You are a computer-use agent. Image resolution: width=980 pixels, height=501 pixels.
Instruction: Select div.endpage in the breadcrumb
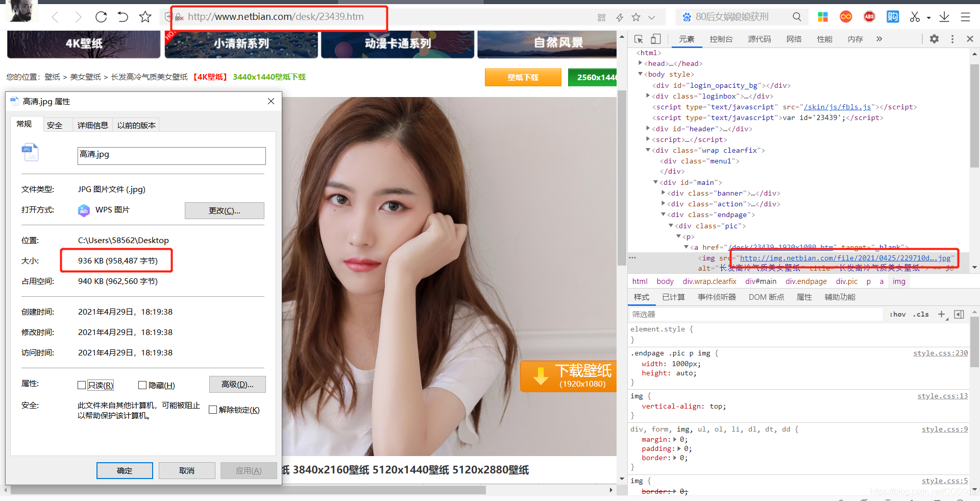click(806, 281)
